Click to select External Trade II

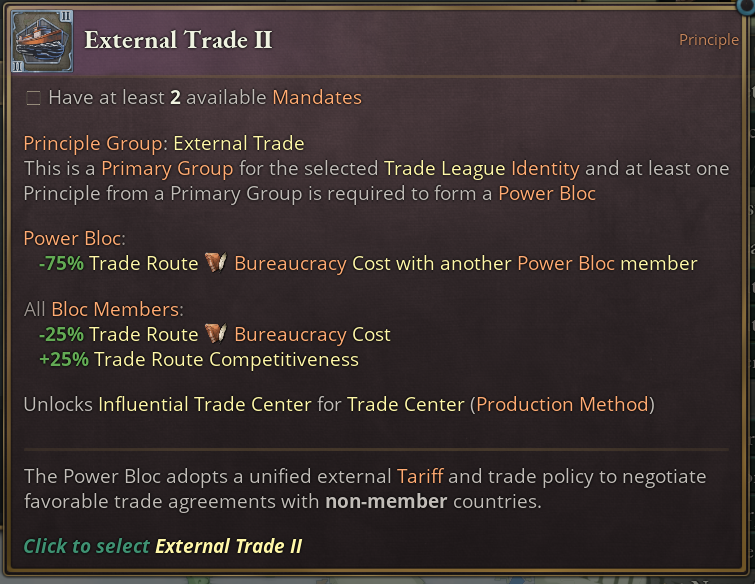coord(163,546)
